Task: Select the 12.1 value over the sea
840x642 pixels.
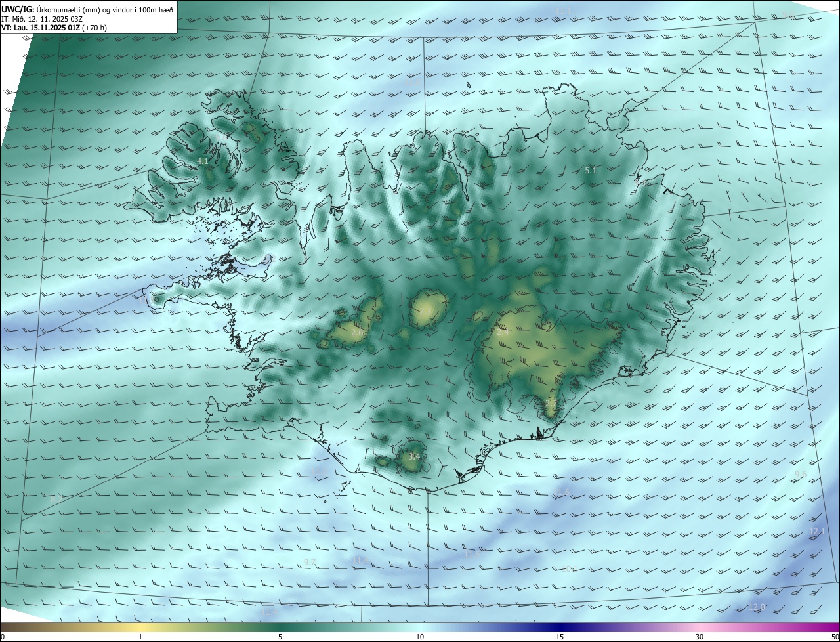Action: pos(817,531)
